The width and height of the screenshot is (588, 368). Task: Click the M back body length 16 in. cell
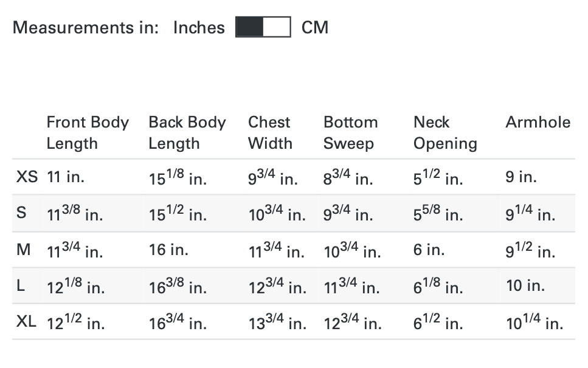coord(168,250)
